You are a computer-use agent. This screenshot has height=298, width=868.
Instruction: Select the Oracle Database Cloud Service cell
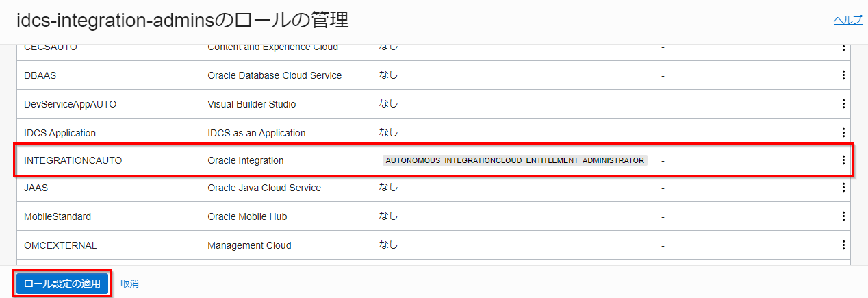pos(275,75)
